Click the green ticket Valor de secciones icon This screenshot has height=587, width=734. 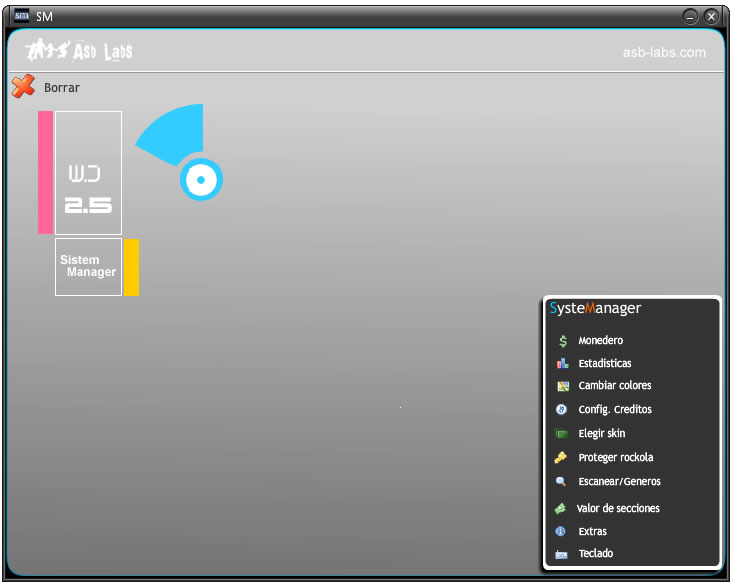[560, 508]
